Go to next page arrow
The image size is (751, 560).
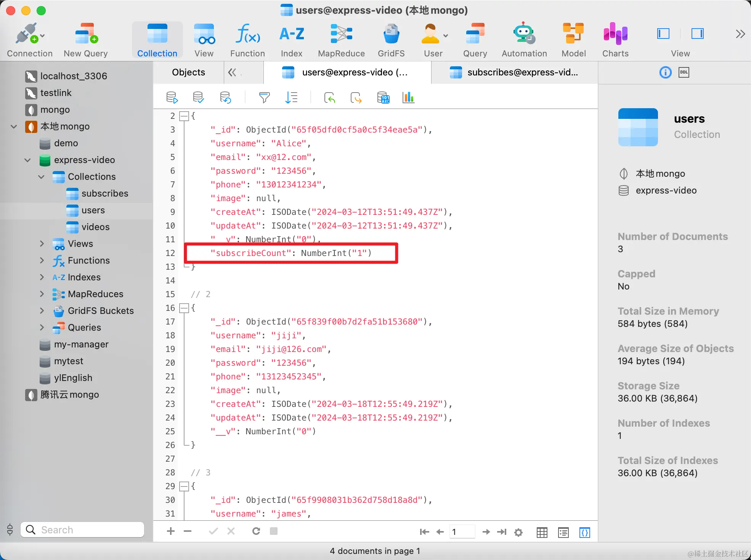pos(486,532)
